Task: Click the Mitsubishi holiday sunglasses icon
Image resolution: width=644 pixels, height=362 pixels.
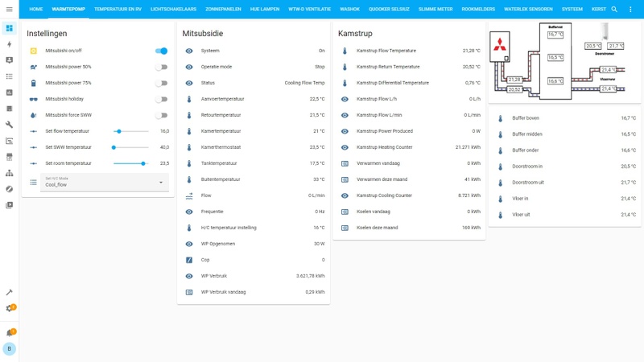Action: tap(34, 99)
